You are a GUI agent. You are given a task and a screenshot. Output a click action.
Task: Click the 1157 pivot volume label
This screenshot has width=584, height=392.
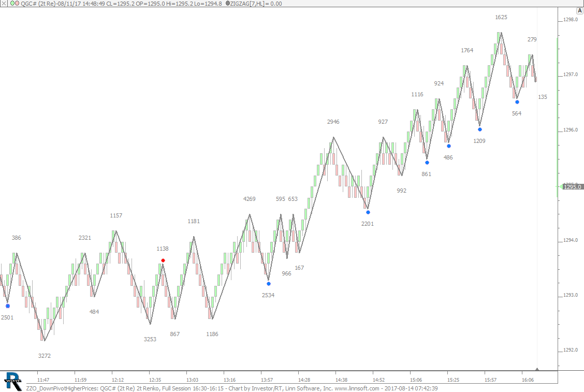[x=116, y=215]
